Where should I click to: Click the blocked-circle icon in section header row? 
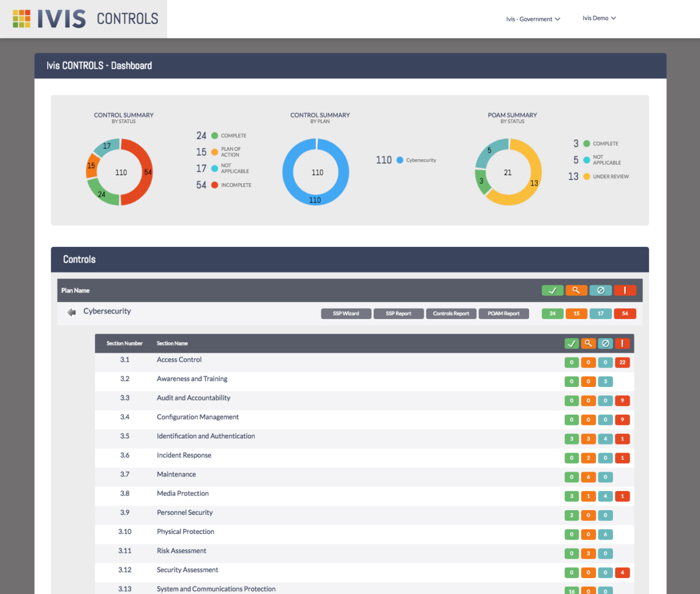[x=605, y=343]
